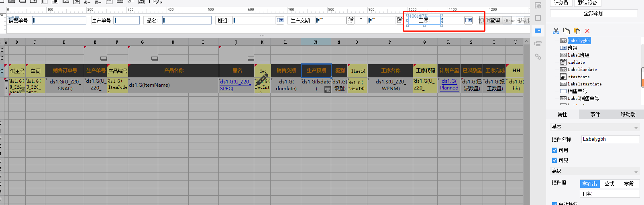This screenshot has height=205, width=644.
Task: Select the 工序代码 header cell
Action: (x=425, y=71)
